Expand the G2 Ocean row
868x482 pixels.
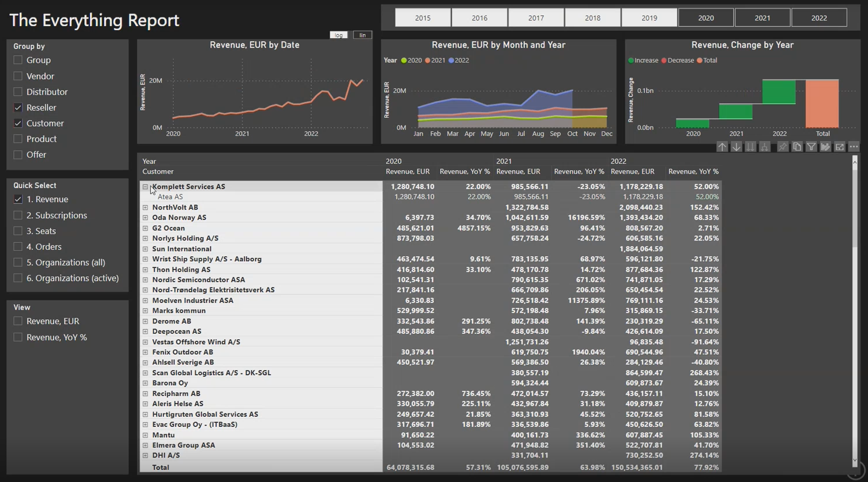click(x=145, y=228)
